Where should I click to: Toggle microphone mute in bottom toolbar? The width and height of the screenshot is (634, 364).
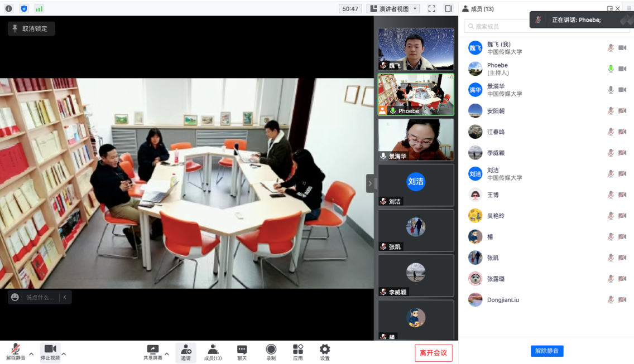point(16,352)
